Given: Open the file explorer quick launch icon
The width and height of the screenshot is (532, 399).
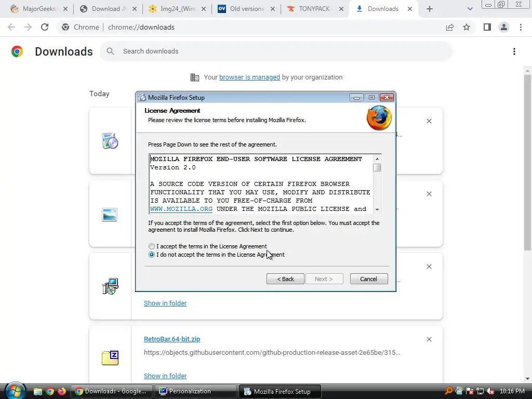Looking at the screenshot, I should 37,392.
